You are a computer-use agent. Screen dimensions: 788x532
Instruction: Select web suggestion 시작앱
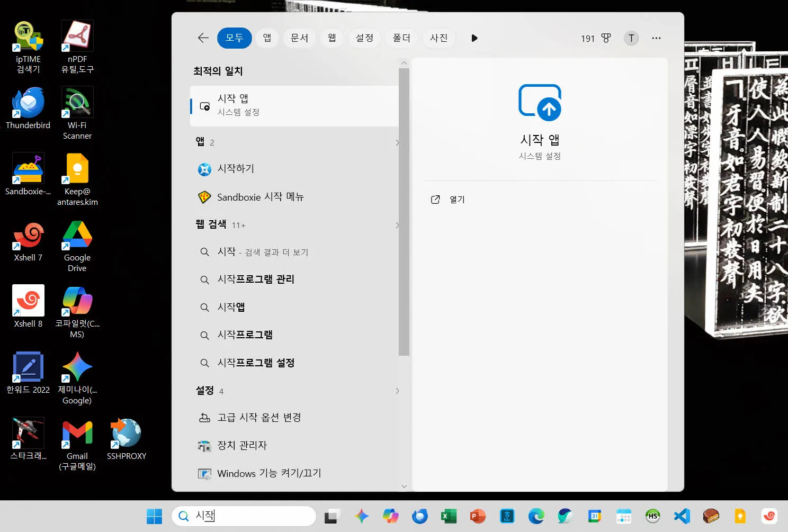point(294,307)
